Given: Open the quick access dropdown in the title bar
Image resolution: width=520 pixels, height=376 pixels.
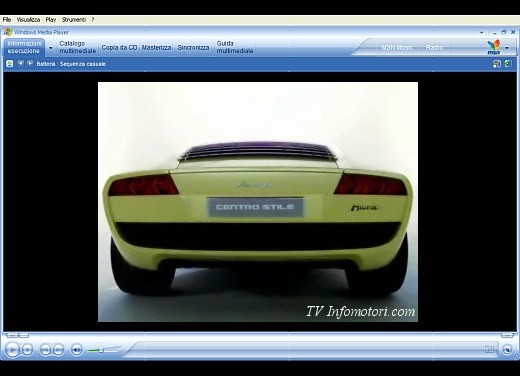Looking at the screenshot, I should pos(482,33).
